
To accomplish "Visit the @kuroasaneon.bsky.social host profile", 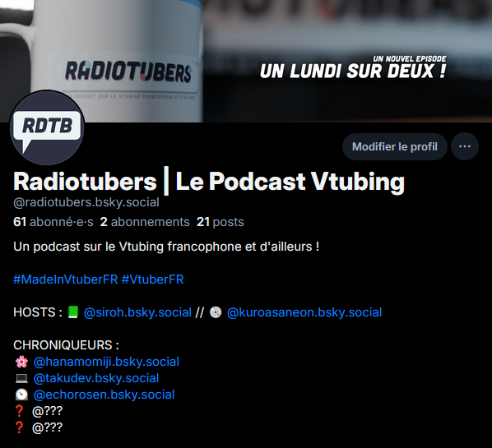I will point(304,312).
